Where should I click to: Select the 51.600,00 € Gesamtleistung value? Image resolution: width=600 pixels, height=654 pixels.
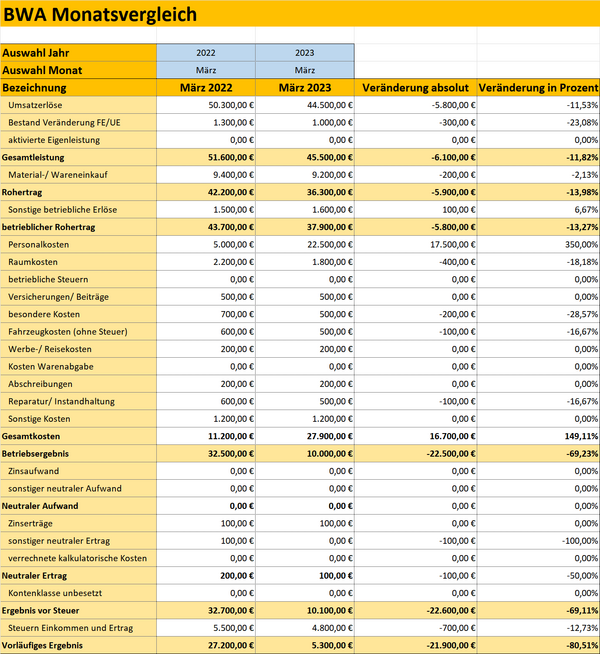pyautogui.click(x=206, y=158)
